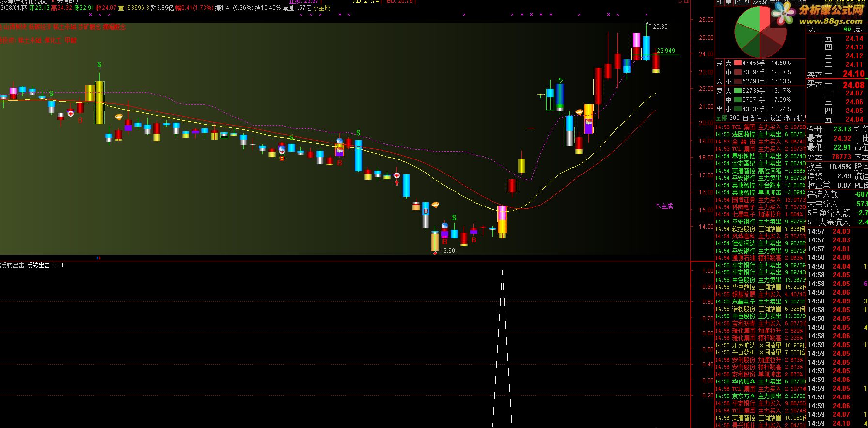
Task: Click the green S marker nearest the 12.60 low
Action: coord(454,218)
